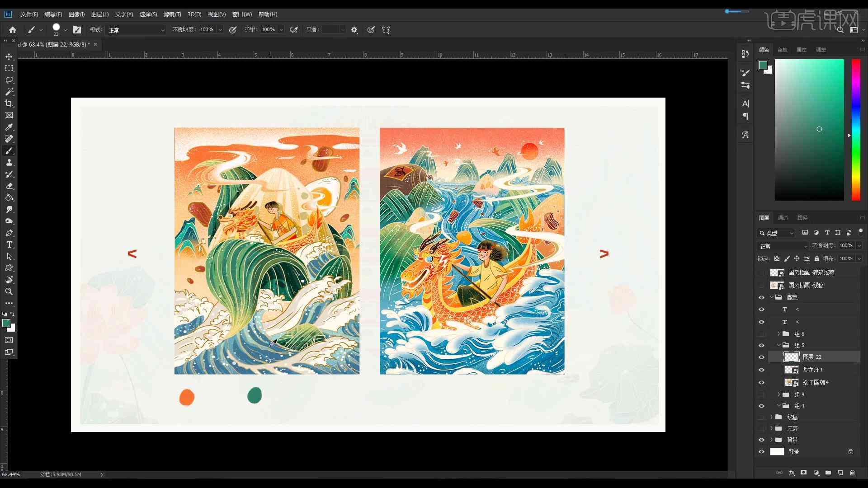Image resolution: width=868 pixels, height=488 pixels.
Task: Click the 端午国潮 4 layer thumbnail
Action: 791,382
